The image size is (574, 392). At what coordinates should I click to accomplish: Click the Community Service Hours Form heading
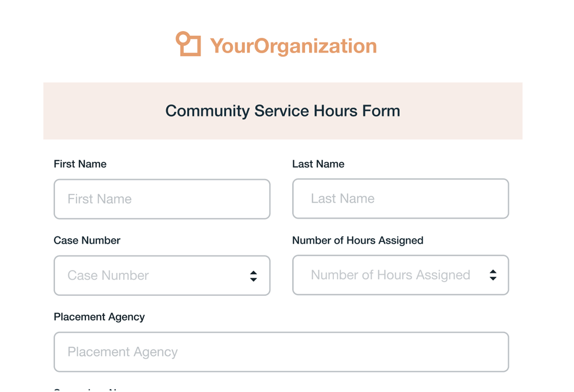point(283,111)
